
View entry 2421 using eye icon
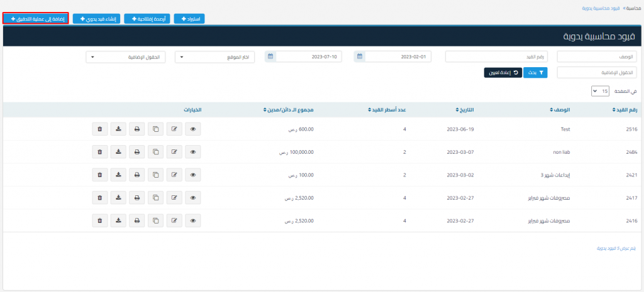point(192,175)
